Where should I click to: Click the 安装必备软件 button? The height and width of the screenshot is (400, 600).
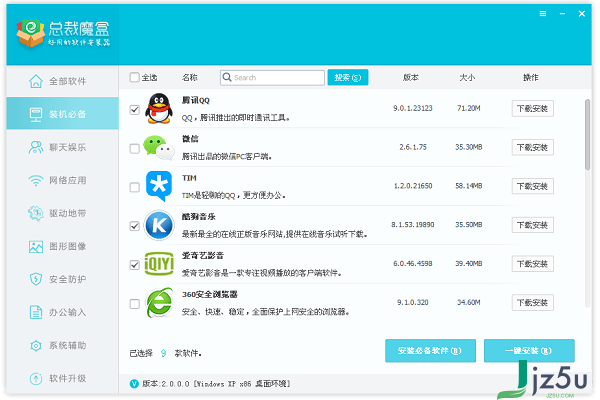click(430, 351)
